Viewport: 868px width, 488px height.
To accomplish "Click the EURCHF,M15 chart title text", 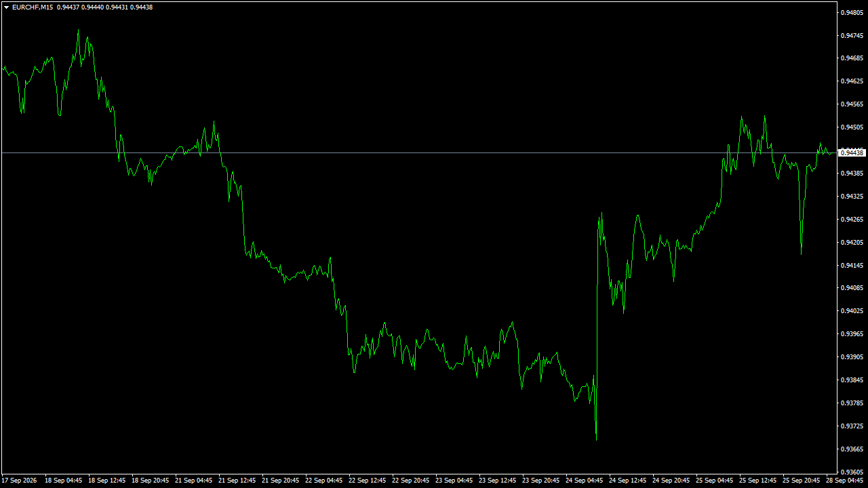I will coord(33,7).
